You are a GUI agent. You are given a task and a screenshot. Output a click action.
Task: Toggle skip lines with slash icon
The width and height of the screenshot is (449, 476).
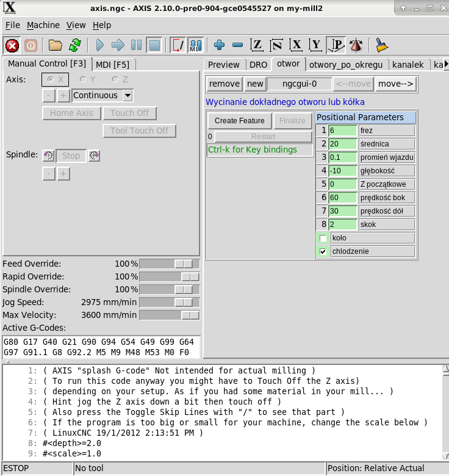tap(178, 46)
